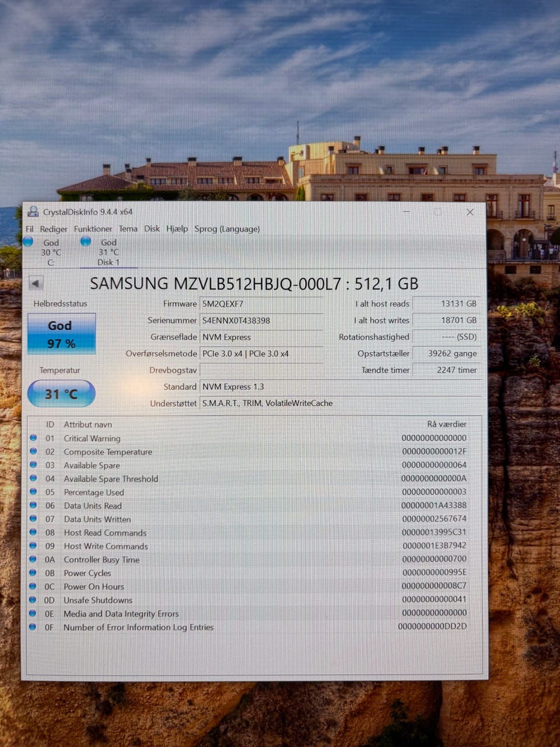Viewport: 560px width, 747px height.
Task: Select the Host Read Commands attribute name
Action: (x=105, y=532)
